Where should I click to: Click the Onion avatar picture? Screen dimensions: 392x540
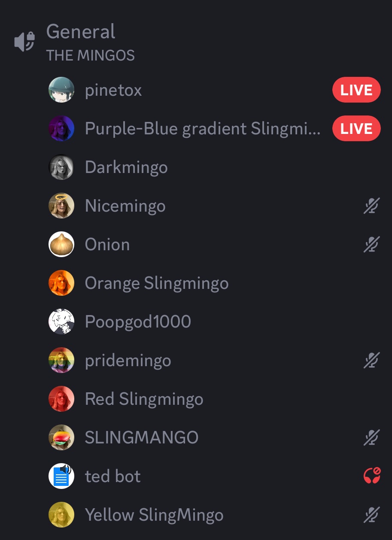coord(61,244)
